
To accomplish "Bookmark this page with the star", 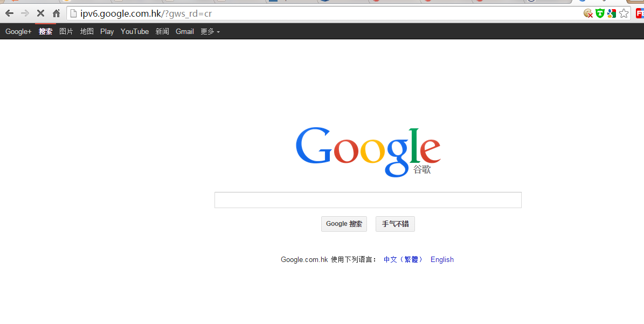I will tap(624, 13).
